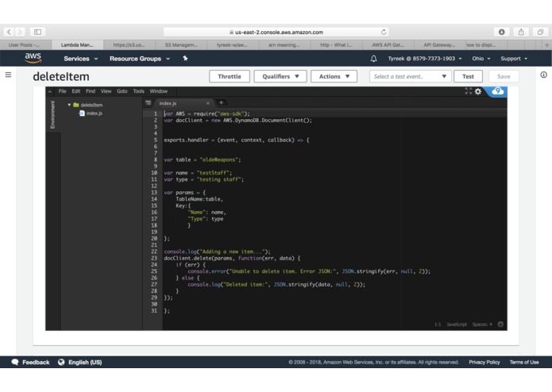
Task: Open the Qualifiers dropdown
Action: [280, 76]
